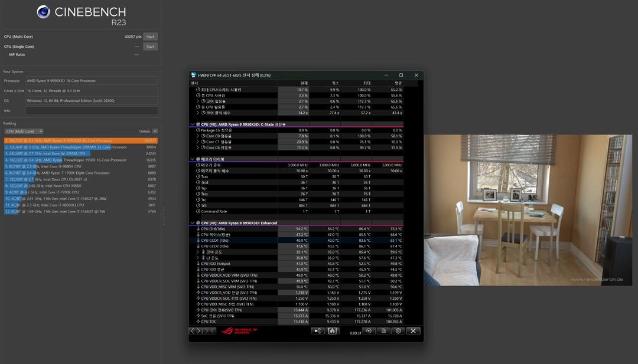Screen dimensions: 638x364
Task: Select ranking row Intel Core i9-9880H CPU
Action: click(80, 166)
